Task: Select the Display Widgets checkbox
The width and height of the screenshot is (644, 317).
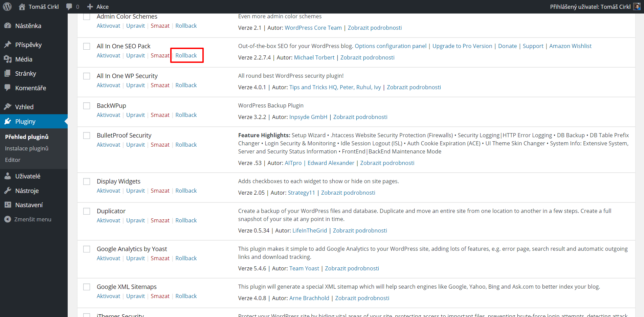Action: [87, 181]
